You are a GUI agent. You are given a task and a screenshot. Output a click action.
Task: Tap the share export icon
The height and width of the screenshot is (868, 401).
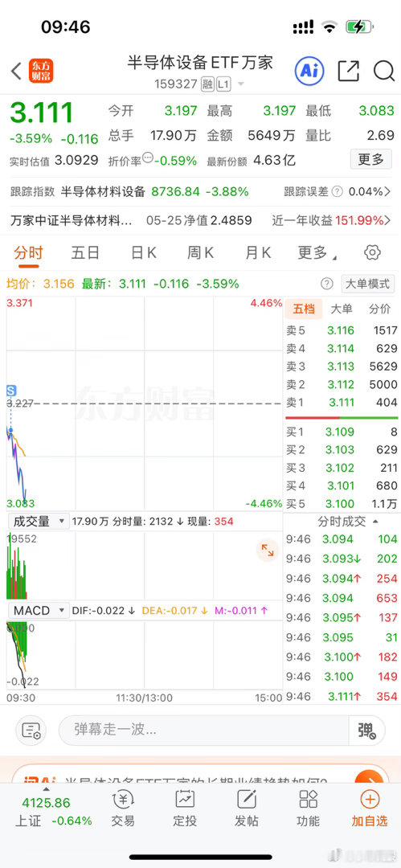(x=349, y=71)
